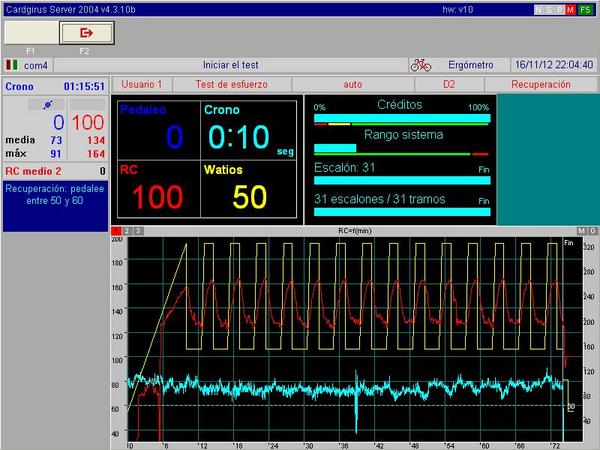Click the Test de esfuerzo header cell

[x=232, y=85]
